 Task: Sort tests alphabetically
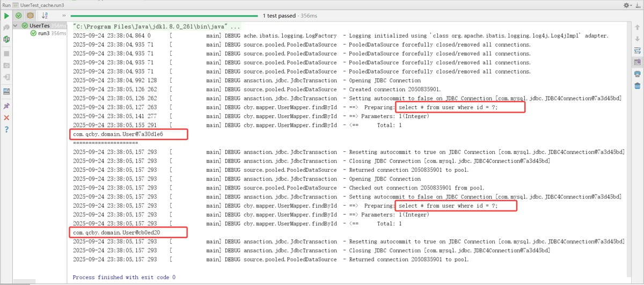(45, 16)
